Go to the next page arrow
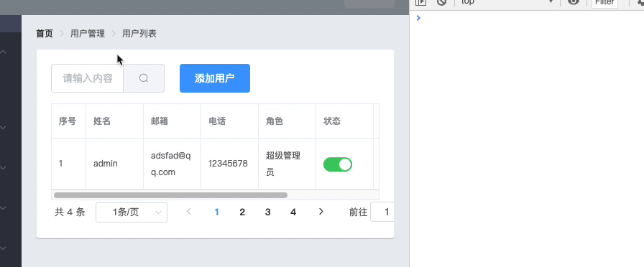 pyautogui.click(x=321, y=212)
